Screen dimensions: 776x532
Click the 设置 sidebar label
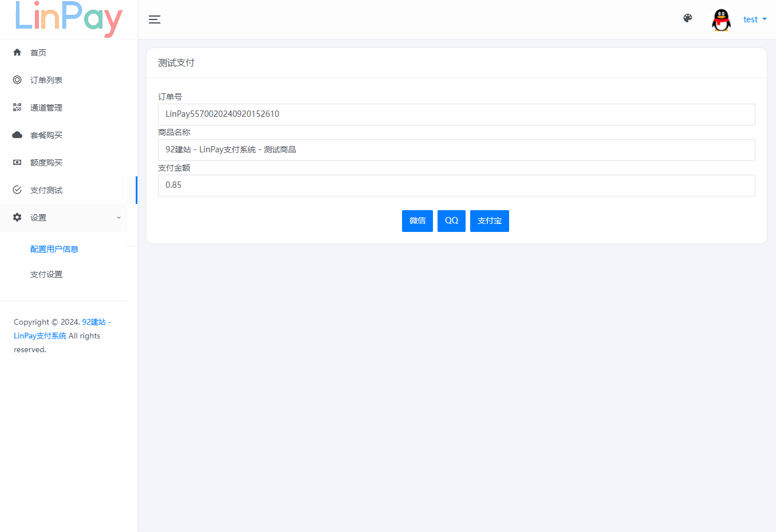[38, 218]
